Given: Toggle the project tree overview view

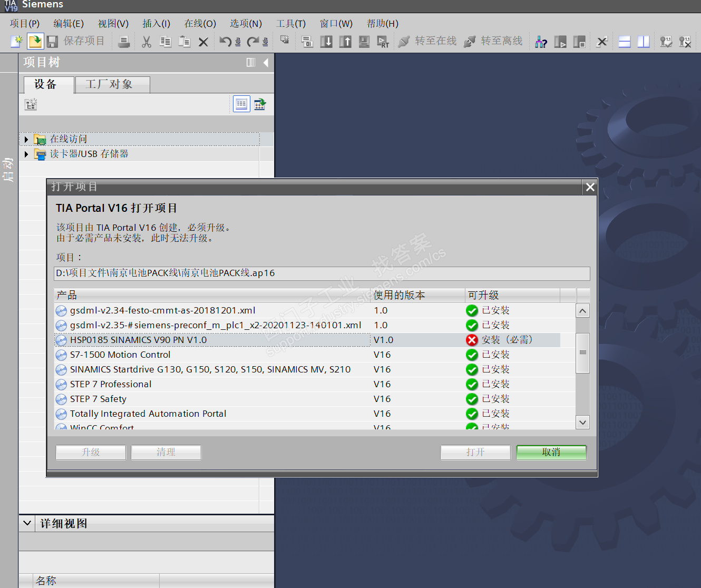Looking at the screenshot, I should pyautogui.click(x=241, y=104).
